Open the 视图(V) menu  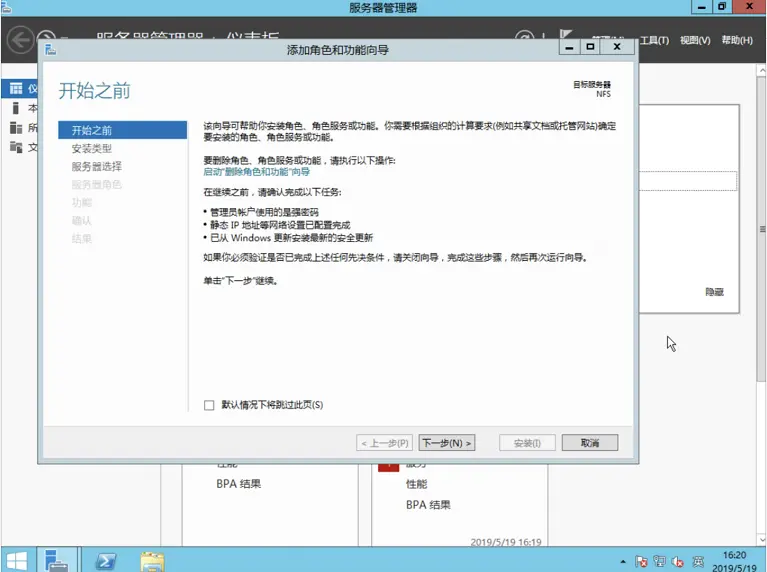click(x=695, y=40)
